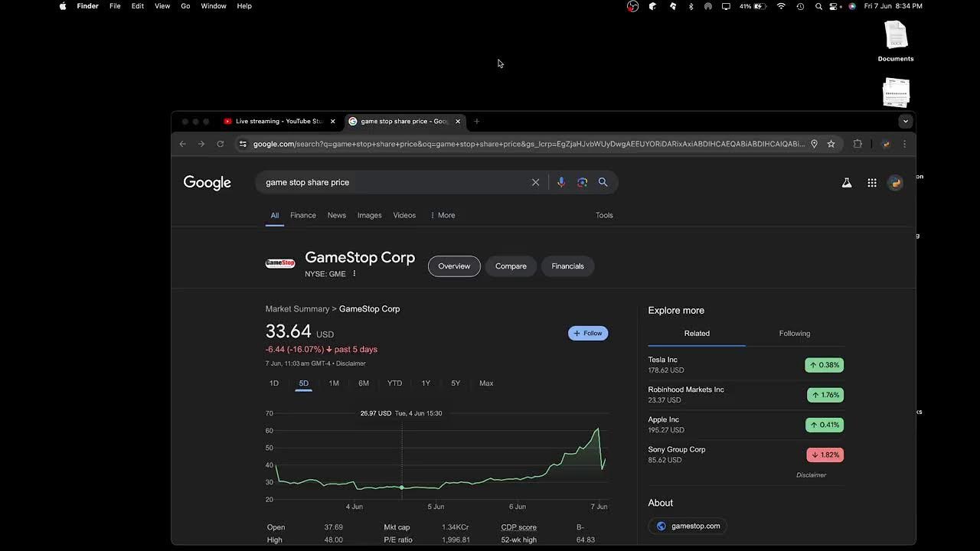
Task: Expand the tab search dropdown
Action: tap(905, 121)
